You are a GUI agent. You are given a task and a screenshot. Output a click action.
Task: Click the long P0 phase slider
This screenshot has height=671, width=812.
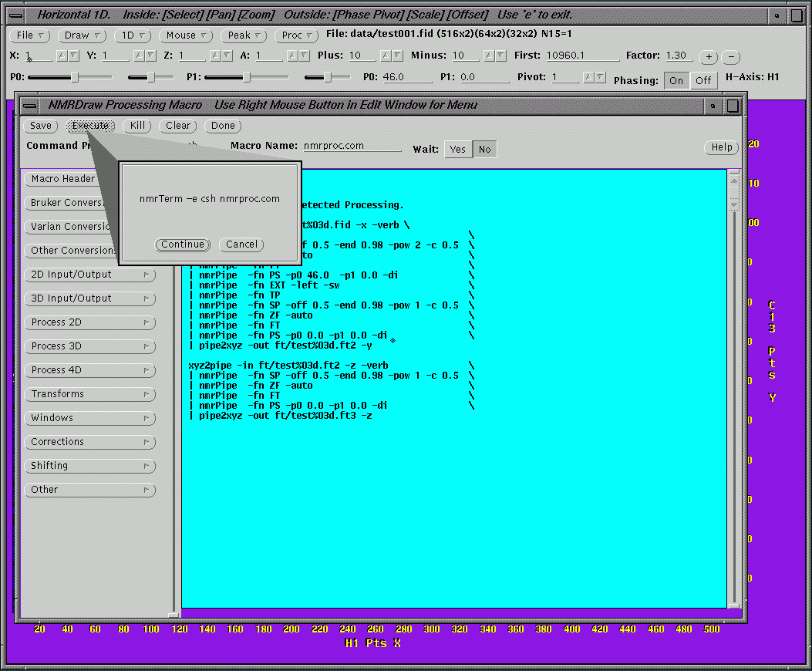70,77
